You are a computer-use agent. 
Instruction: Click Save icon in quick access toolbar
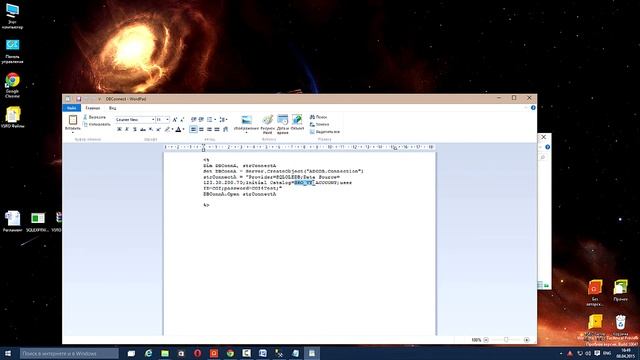coord(78,99)
